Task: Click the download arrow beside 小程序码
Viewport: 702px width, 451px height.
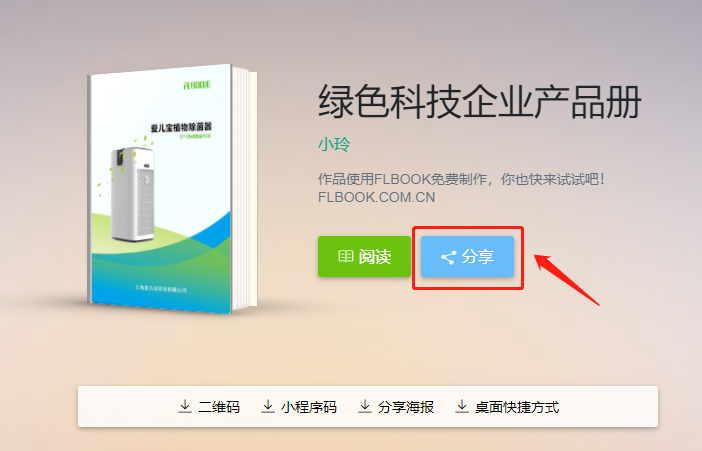Action: click(x=268, y=406)
